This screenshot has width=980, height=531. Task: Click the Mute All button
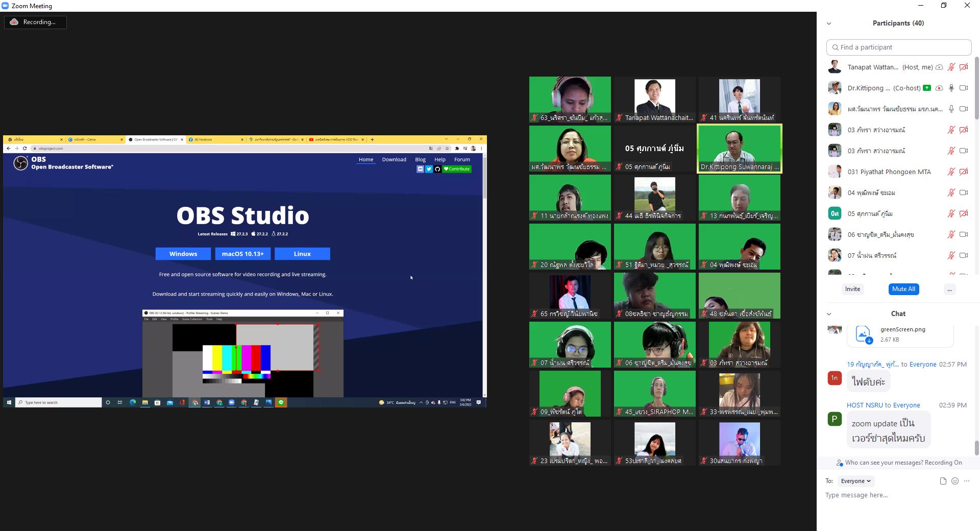[x=903, y=289]
